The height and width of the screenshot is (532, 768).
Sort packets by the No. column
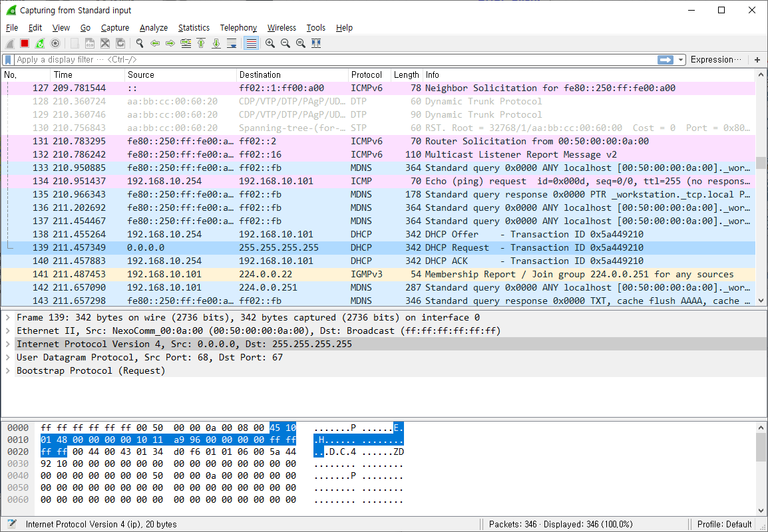[x=25, y=75]
